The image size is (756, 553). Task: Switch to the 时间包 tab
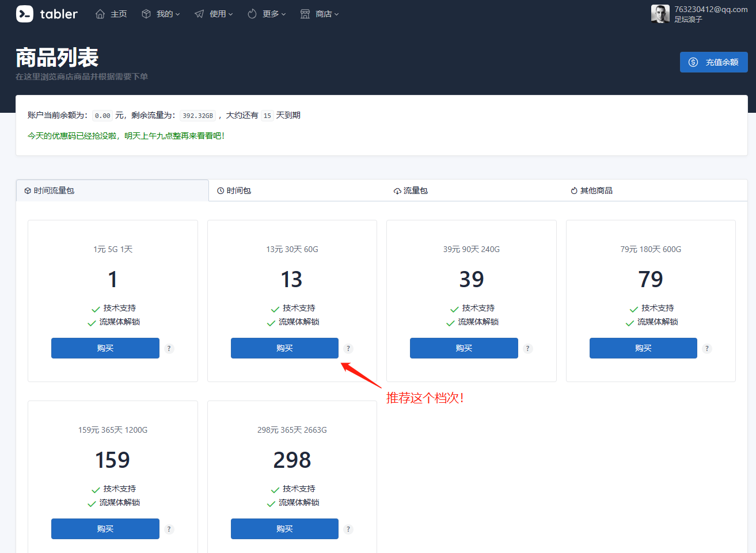click(x=297, y=190)
